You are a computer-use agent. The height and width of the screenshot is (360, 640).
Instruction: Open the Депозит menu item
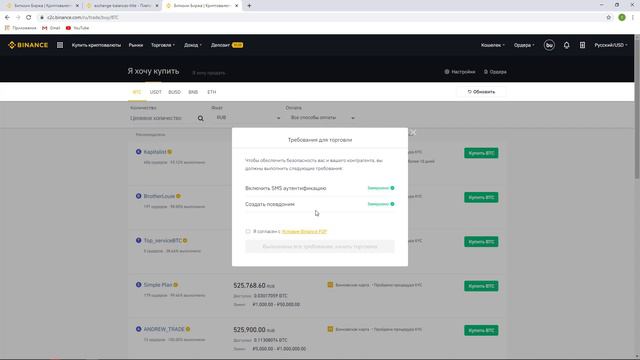pos(227,45)
